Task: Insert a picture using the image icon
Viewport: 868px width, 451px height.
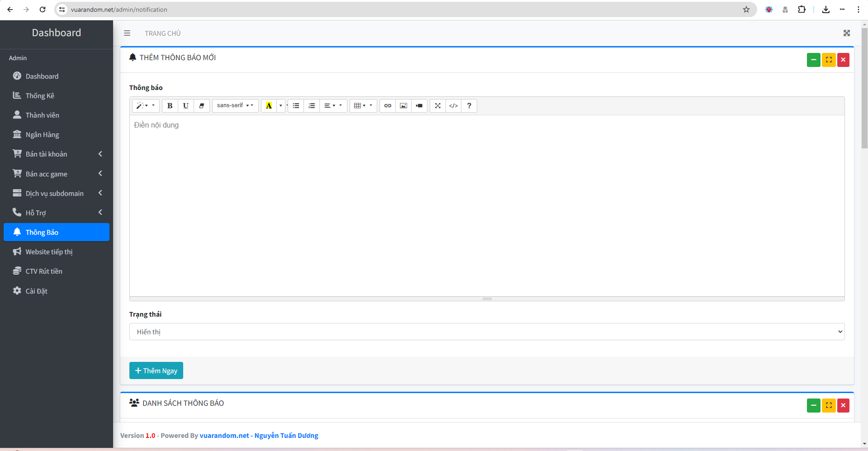Action: click(403, 106)
